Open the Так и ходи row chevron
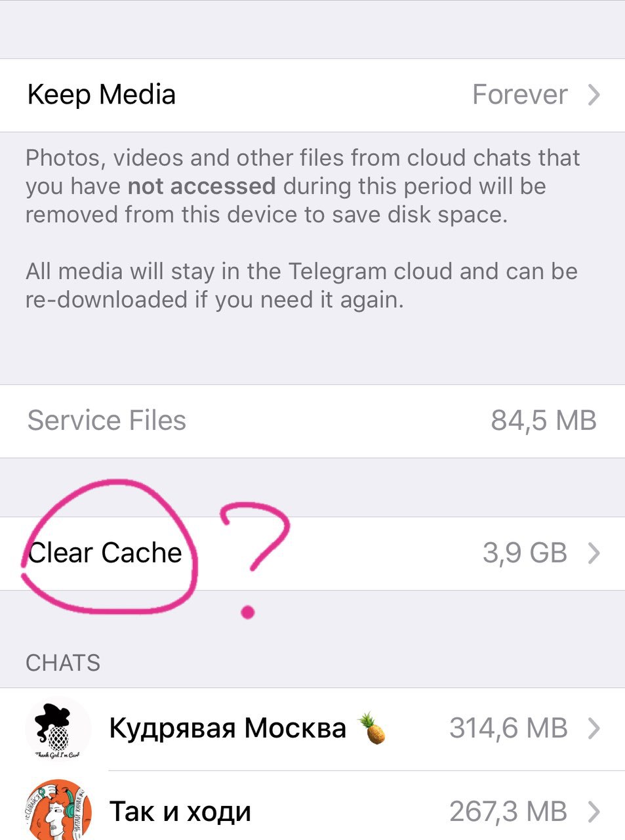625x840 pixels. coord(594,812)
